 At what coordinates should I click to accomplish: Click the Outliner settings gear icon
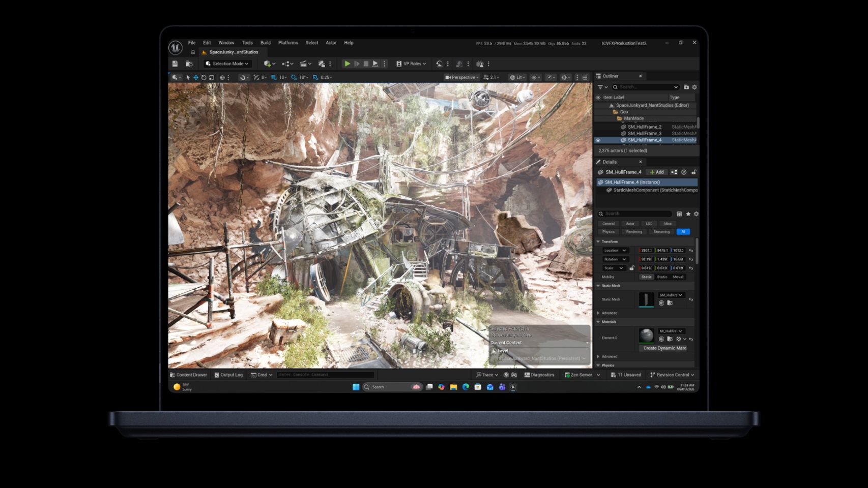click(695, 87)
